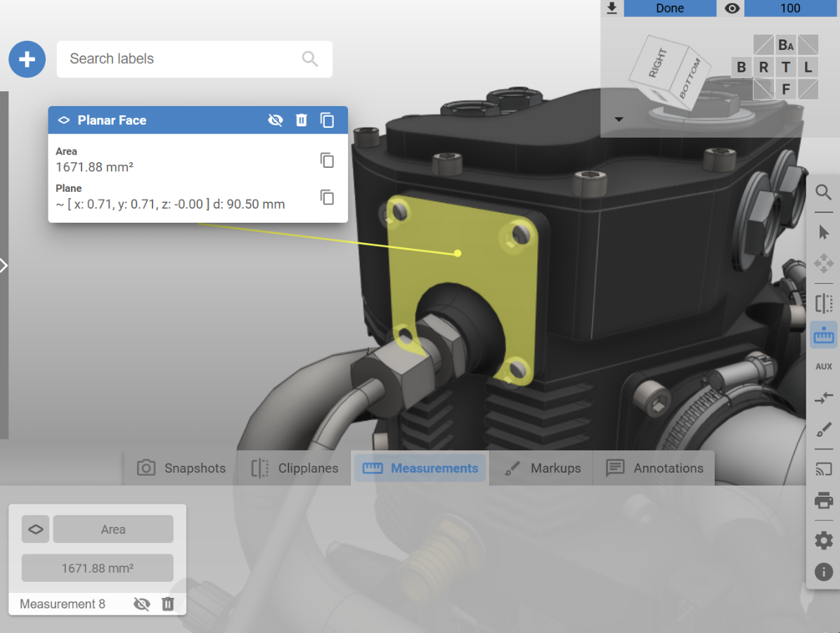Open the Annotations tab
Screen dimensions: 840x633
[x=654, y=468]
